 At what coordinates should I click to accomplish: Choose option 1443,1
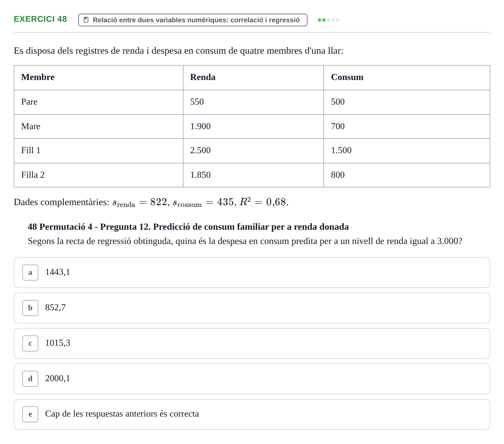252,273
